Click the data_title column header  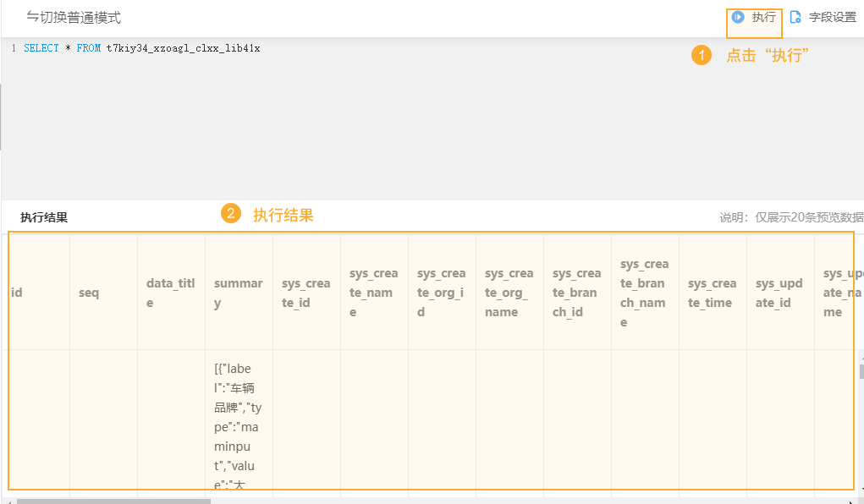pyautogui.click(x=170, y=293)
